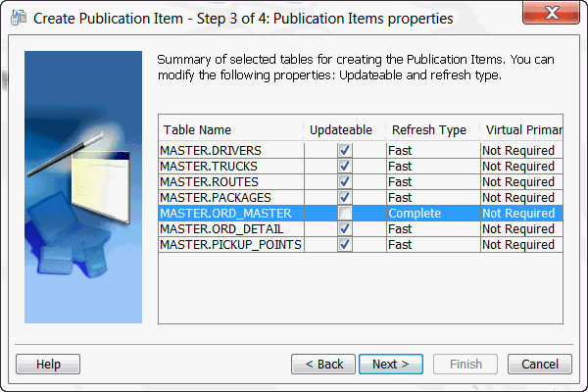Viewport: 588px width, 392px height.
Task: Close the Create Publication Item dialog
Action: 551,13
